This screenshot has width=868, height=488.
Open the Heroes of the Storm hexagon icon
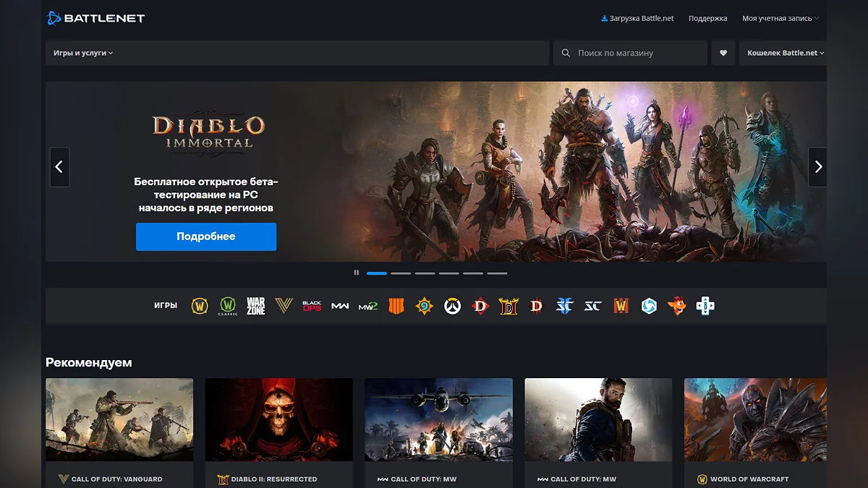pyautogui.click(x=649, y=306)
